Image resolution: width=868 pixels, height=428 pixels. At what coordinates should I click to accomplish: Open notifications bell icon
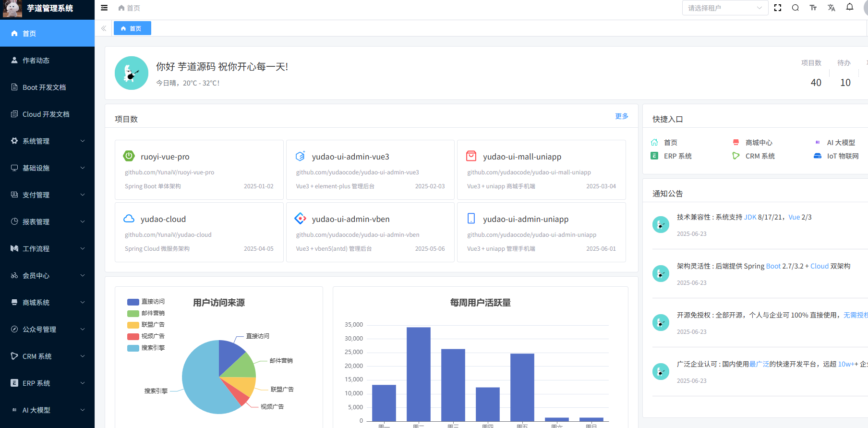[850, 7]
